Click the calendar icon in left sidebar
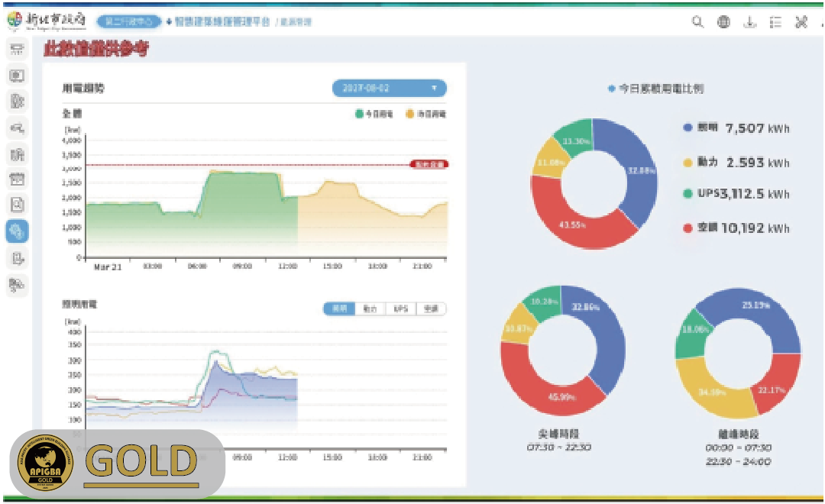This screenshot has width=825, height=504. point(17,179)
